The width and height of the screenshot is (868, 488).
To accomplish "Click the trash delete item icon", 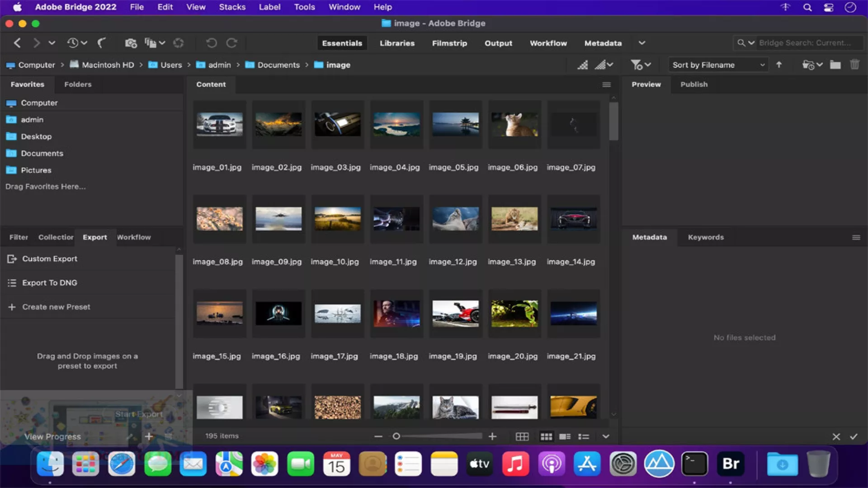I will coord(854,65).
